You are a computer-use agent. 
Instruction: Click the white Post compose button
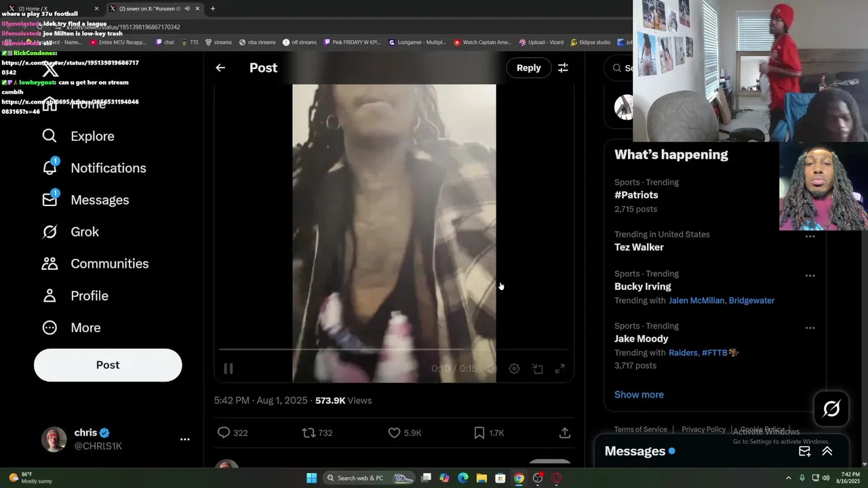pyautogui.click(x=108, y=365)
